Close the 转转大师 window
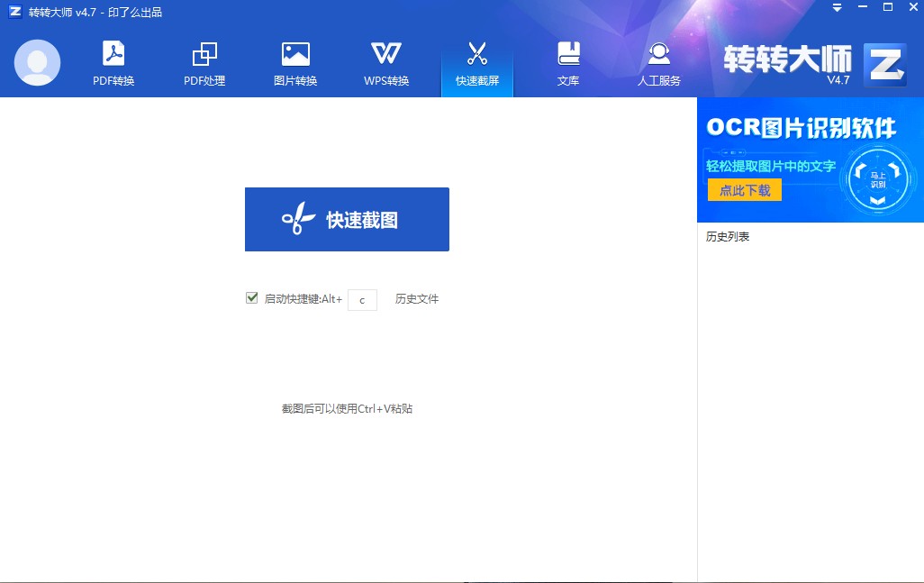 point(913,7)
